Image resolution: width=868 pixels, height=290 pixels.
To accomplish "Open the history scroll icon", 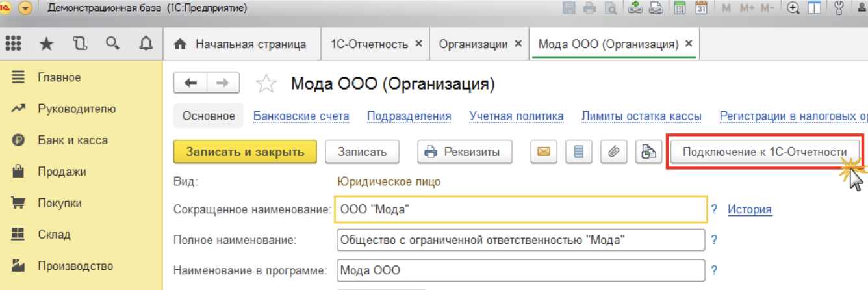I will click(x=80, y=44).
